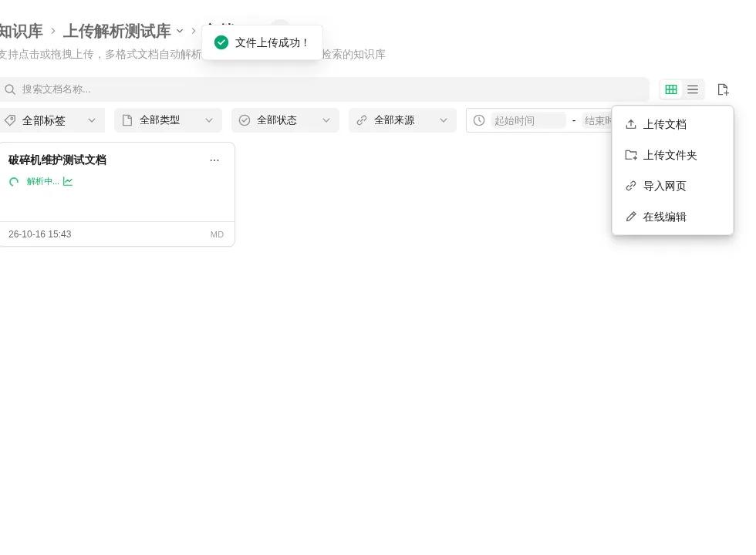Open 在线编辑 from the menu
The image size is (756, 555).
(x=673, y=217)
